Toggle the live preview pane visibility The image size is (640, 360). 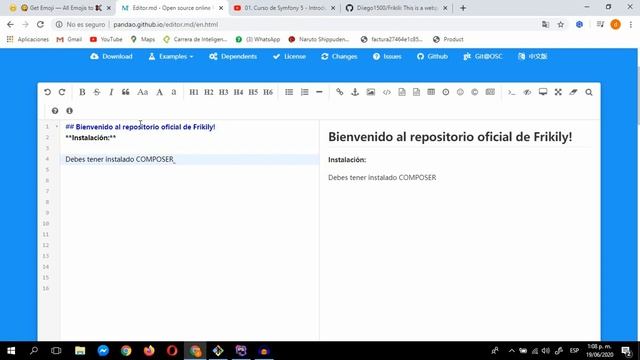527,92
